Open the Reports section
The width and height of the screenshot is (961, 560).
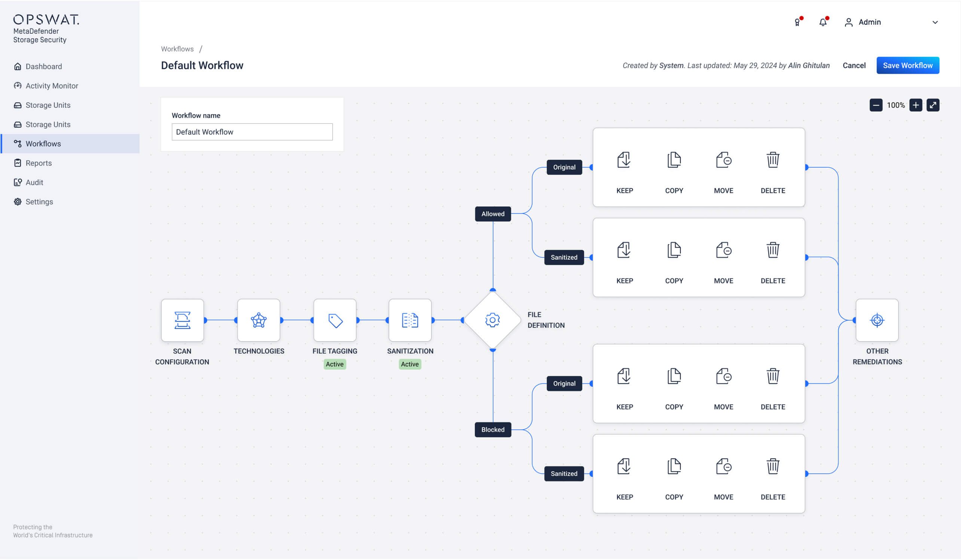39,163
